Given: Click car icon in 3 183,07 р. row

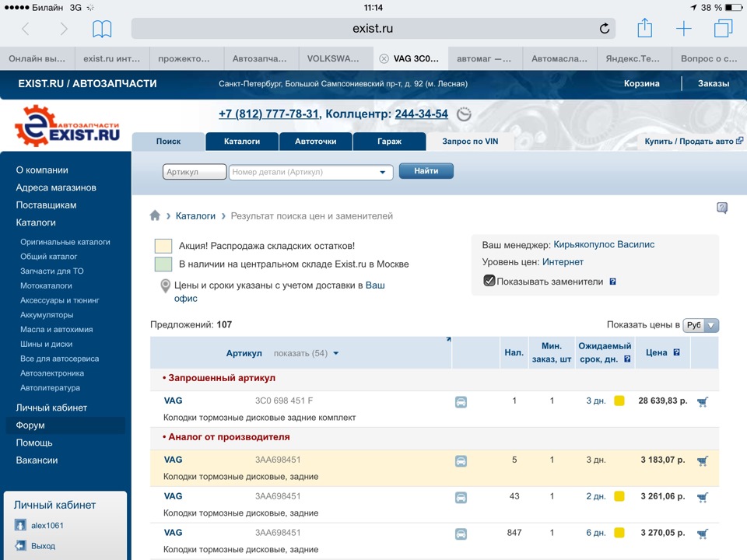Looking at the screenshot, I should click(461, 461).
